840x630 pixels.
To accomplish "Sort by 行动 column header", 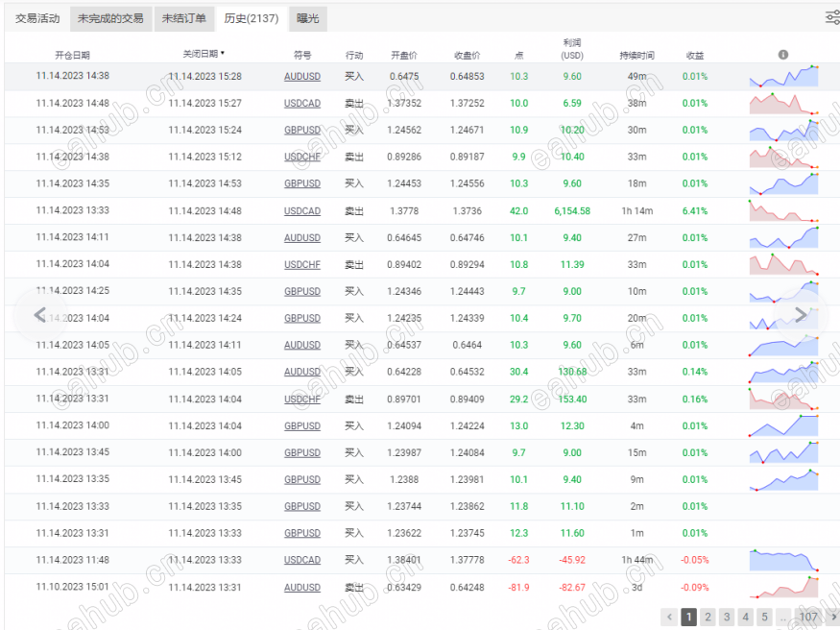I will (x=354, y=55).
